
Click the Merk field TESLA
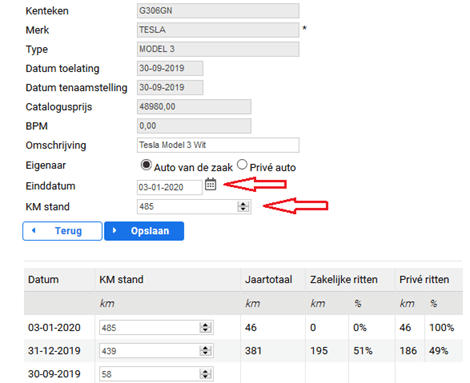click(x=218, y=30)
